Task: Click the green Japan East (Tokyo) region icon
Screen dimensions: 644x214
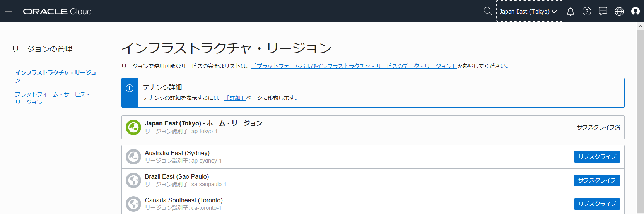Action: click(x=133, y=127)
